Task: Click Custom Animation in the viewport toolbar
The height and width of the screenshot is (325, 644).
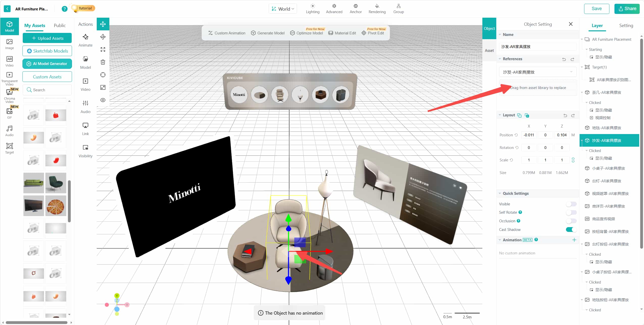Action: pyautogui.click(x=227, y=33)
